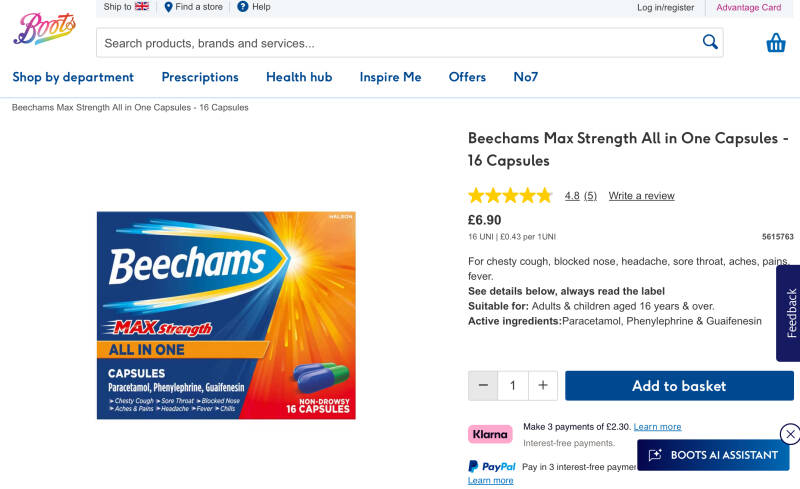Expand the Health hub menu
Image resolution: width=800 pixels, height=489 pixels.
pos(299,77)
